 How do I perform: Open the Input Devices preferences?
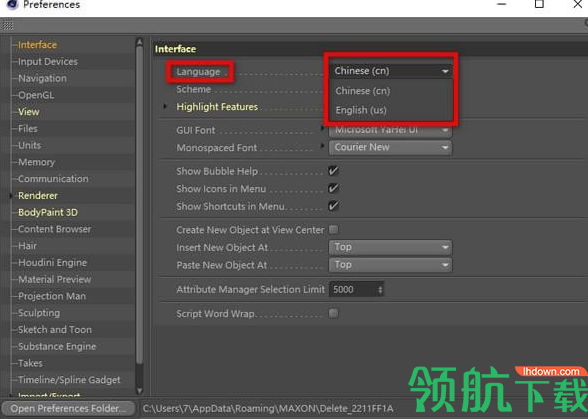click(48, 62)
